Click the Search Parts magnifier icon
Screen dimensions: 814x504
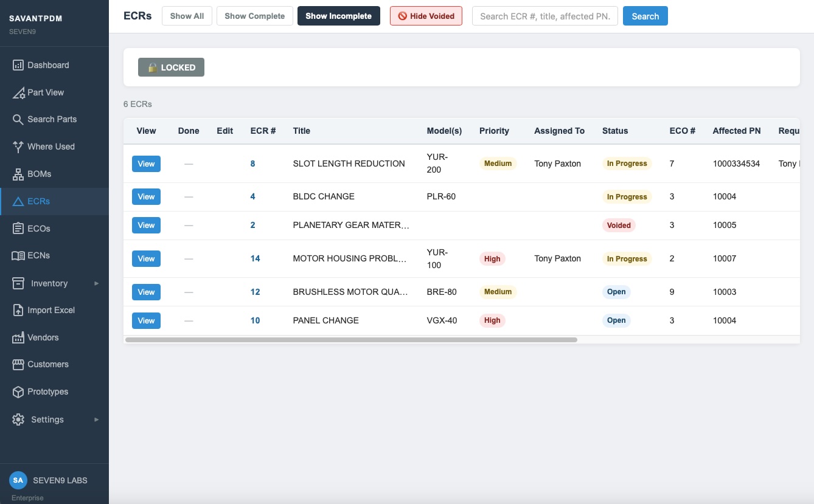coord(18,119)
